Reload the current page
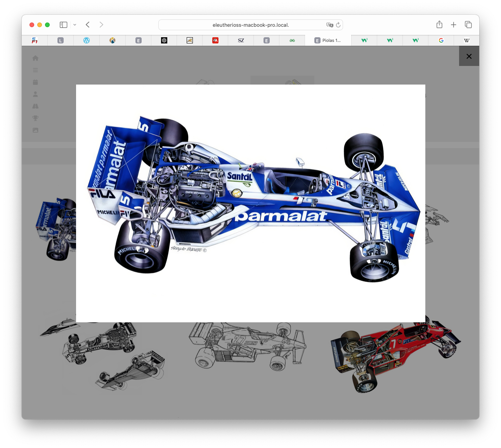Screen dimensions: 501x448 [338, 25]
